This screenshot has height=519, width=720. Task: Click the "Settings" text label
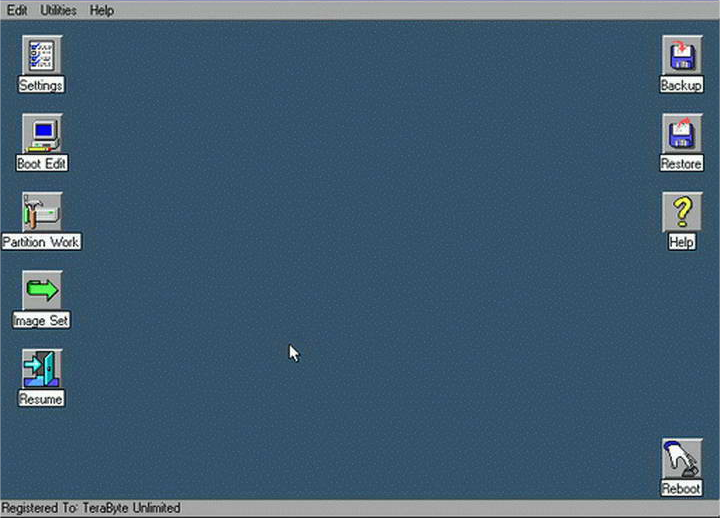pyautogui.click(x=41, y=86)
